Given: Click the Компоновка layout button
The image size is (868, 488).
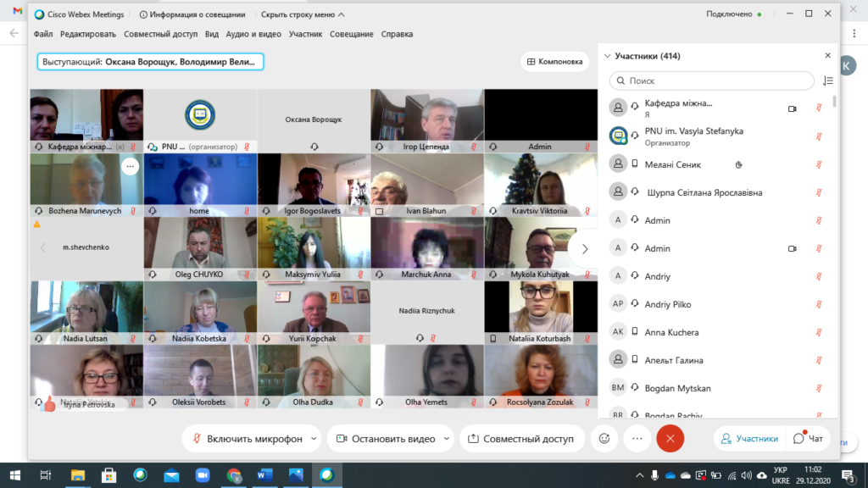Looking at the screenshot, I should 554,62.
